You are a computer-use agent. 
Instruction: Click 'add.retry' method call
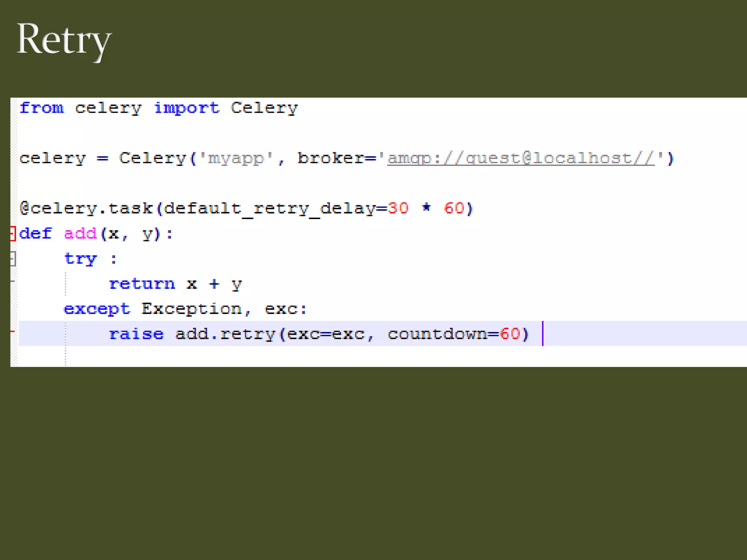(x=225, y=334)
